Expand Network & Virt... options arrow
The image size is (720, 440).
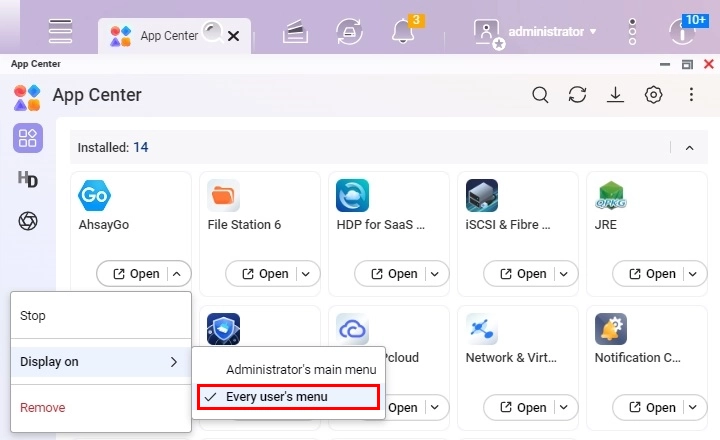pyautogui.click(x=564, y=407)
